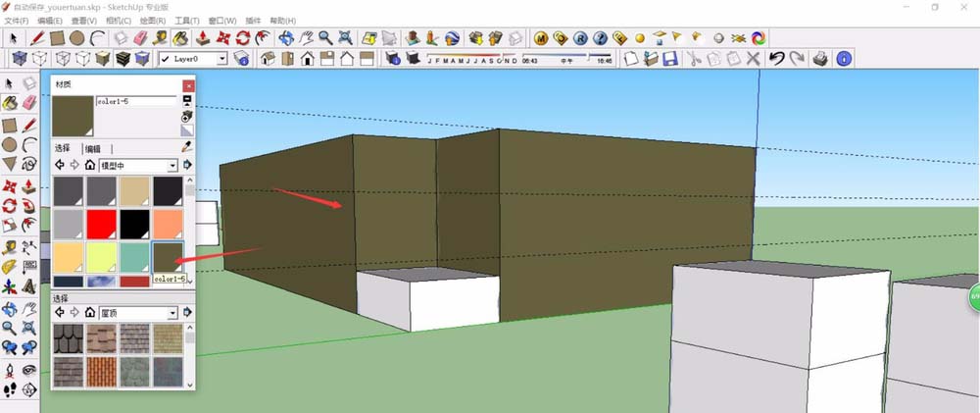980x413 pixels.
Task: Open the Layer0 layer dropdown
Action: pos(221,59)
